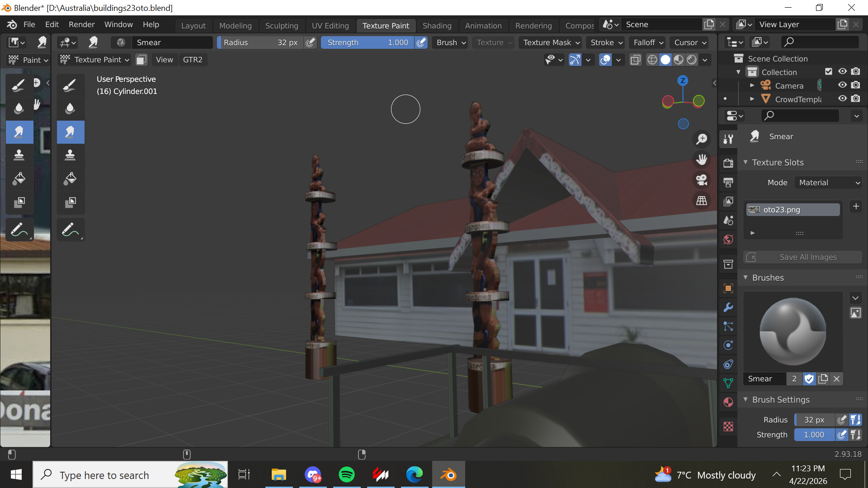This screenshot has height=488, width=868.
Task: Open the Modifier properties with wrench icon
Action: [x=728, y=307]
